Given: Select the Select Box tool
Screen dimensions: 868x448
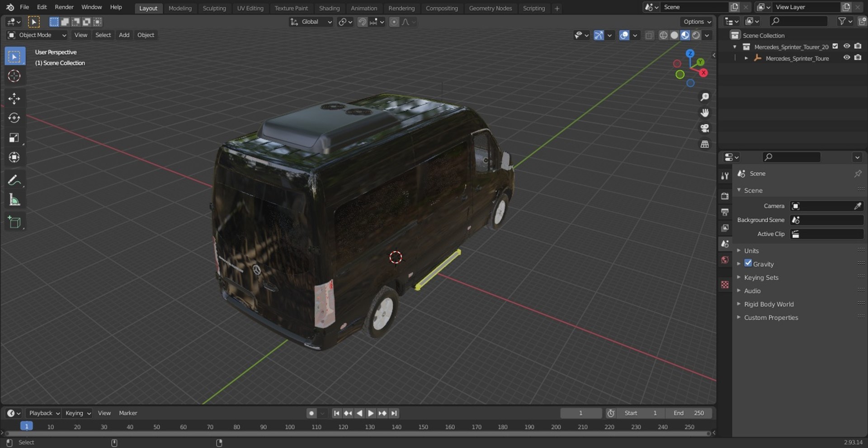Looking at the screenshot, I should tap(14, 57).
